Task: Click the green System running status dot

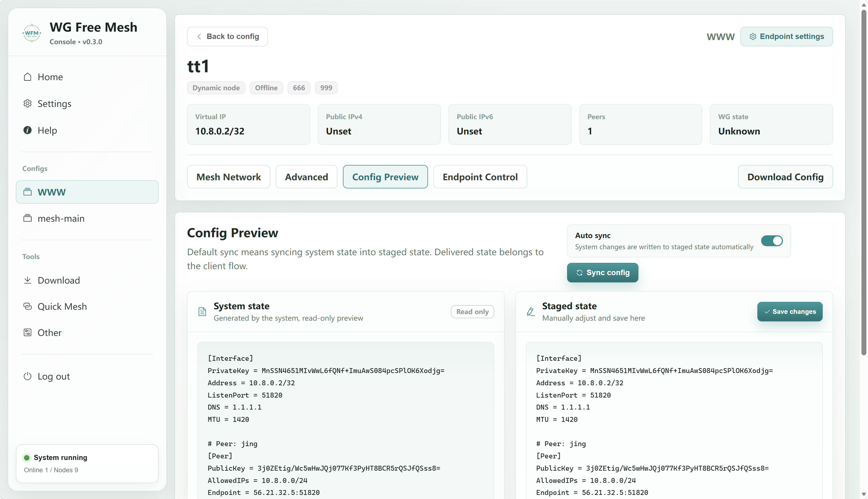Action: pyautogui.click(x=27, y=458)
